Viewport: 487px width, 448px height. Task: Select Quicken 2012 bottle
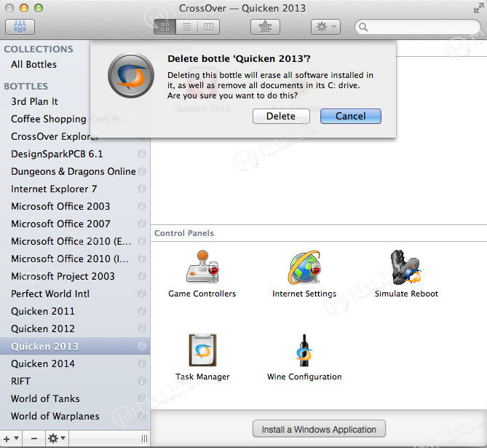pyautogui.click(x=75, y=329)
